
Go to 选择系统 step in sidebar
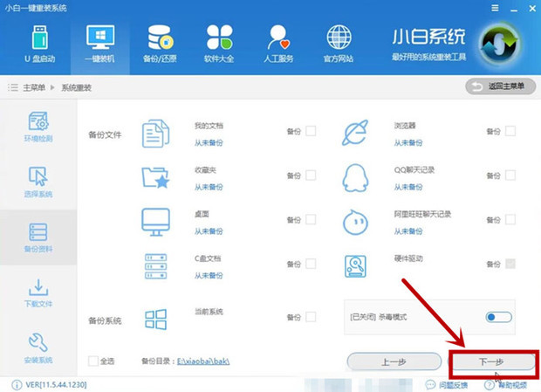[38, 182]
